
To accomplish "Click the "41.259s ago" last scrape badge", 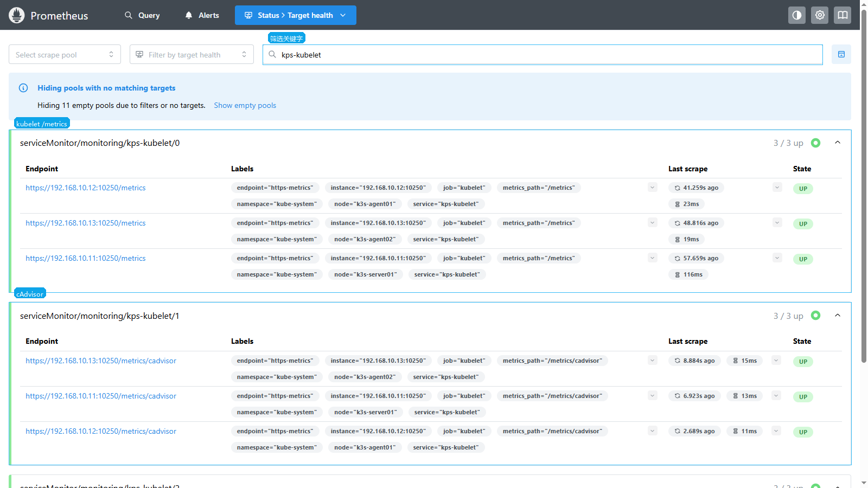I will coord(697,188).
